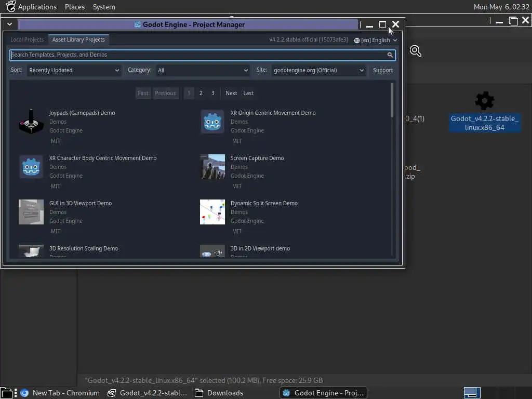Open the Screen Capture Demo thumbnail
This screenshot has width=532, height=399.
212,167
